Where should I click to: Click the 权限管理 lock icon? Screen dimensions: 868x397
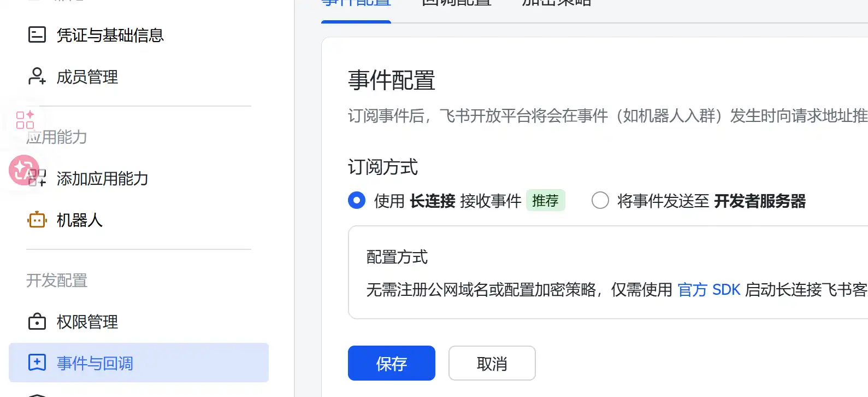coord(37,322)
